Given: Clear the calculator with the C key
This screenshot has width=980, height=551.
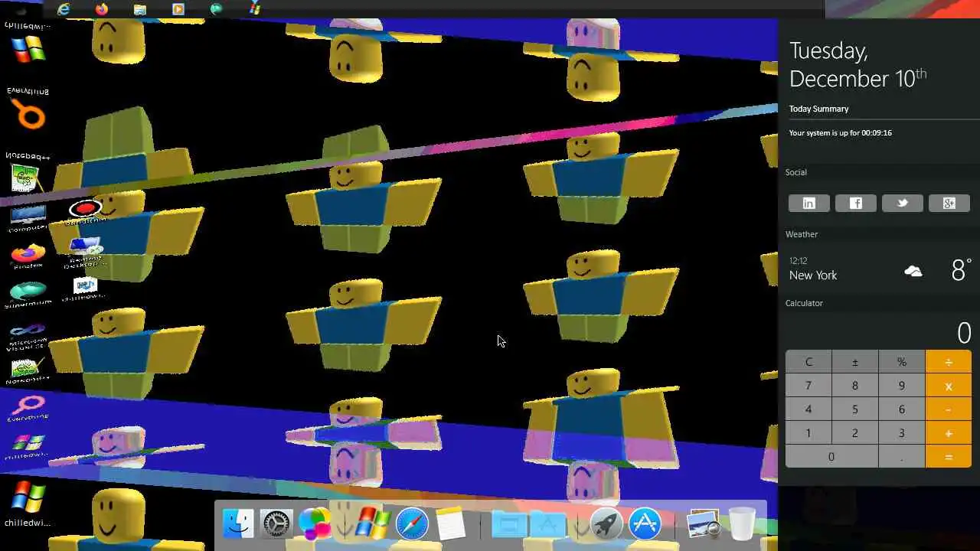Looking at the screenshot, I should (808, 362).
